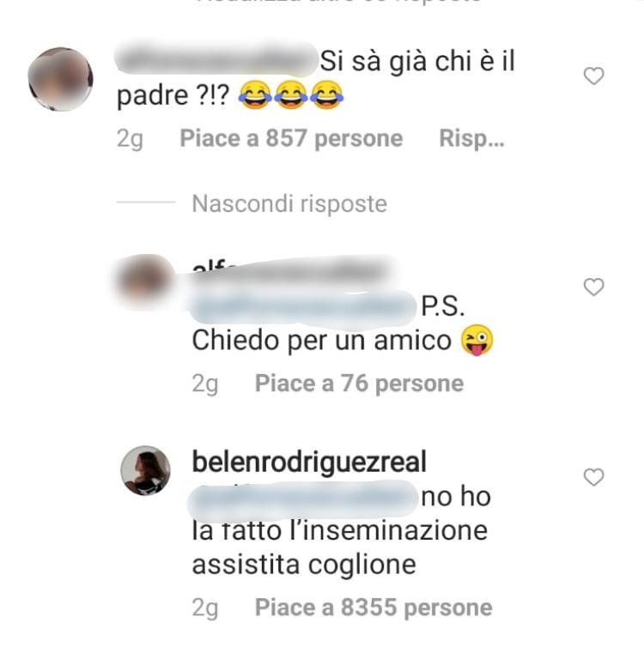Select the '2g' timestamp under belenrodriguezreal's reply
The image size is (644, 665).
pos(205,608)
